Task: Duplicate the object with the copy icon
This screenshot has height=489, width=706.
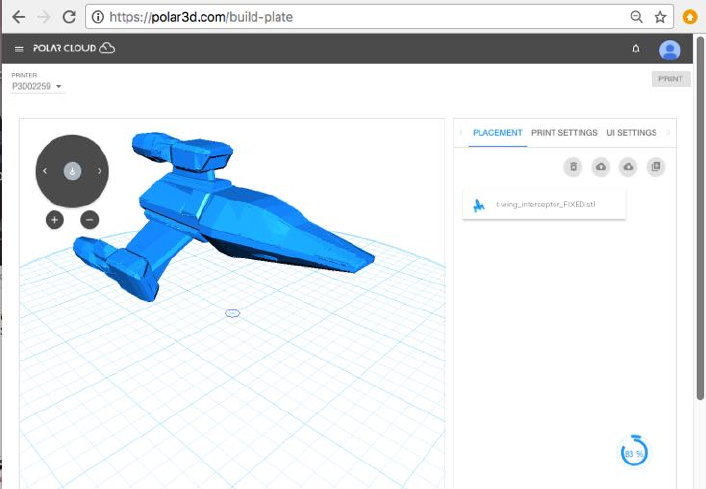Action: pyautogui.click(x=656, y=167)
